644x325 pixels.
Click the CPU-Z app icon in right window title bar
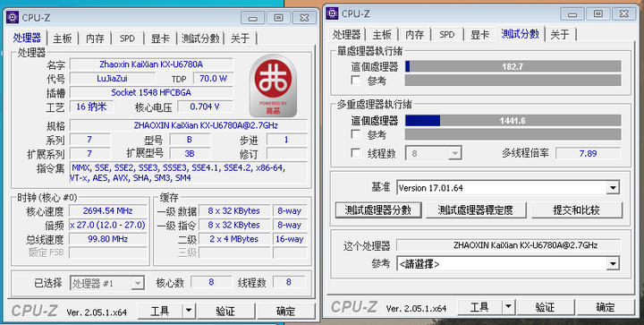(332, 13)
